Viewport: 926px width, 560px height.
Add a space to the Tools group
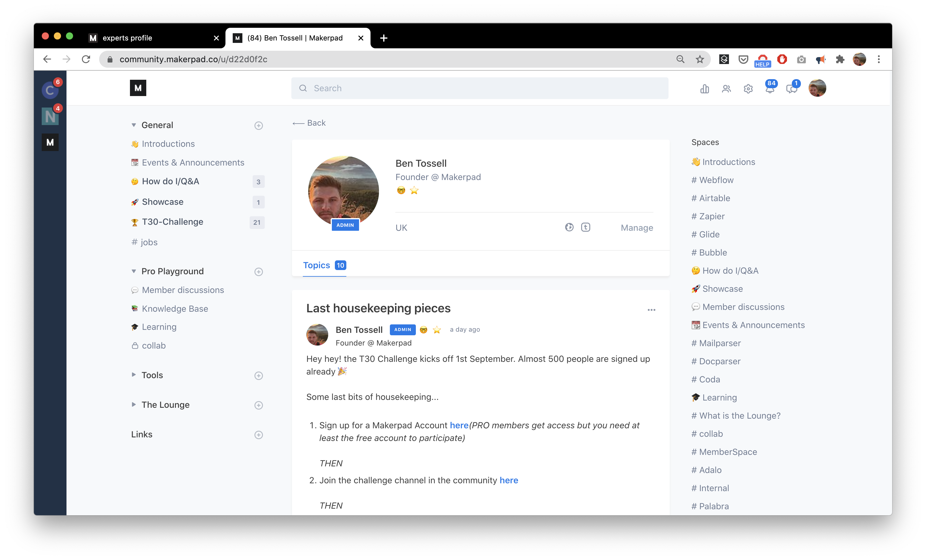[x=259, y=375]
